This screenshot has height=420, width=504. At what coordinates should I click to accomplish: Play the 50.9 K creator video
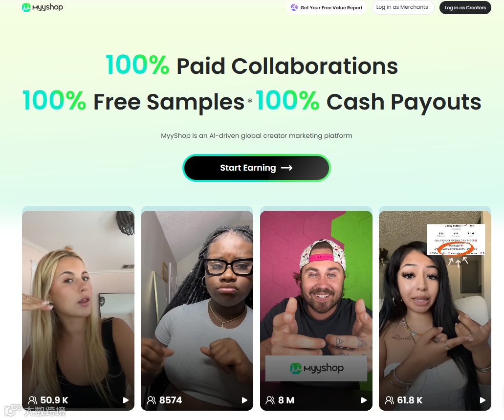pyautogui.click(x=126, y=400)
